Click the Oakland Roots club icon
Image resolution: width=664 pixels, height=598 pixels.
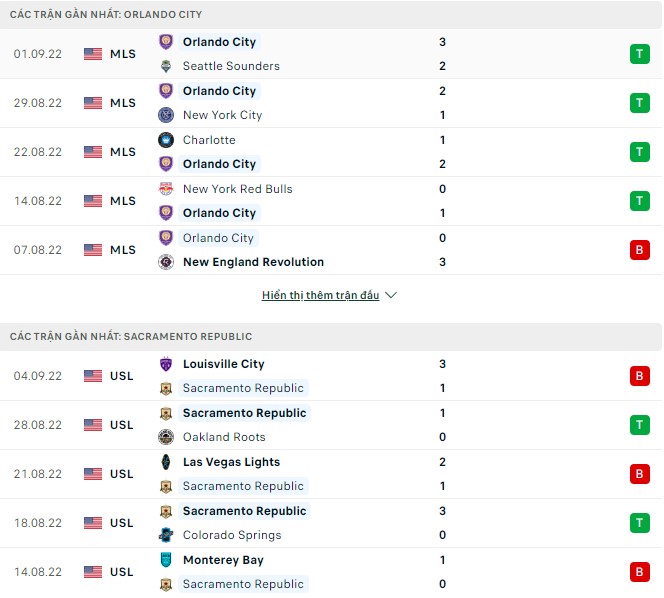pos(166,437)
